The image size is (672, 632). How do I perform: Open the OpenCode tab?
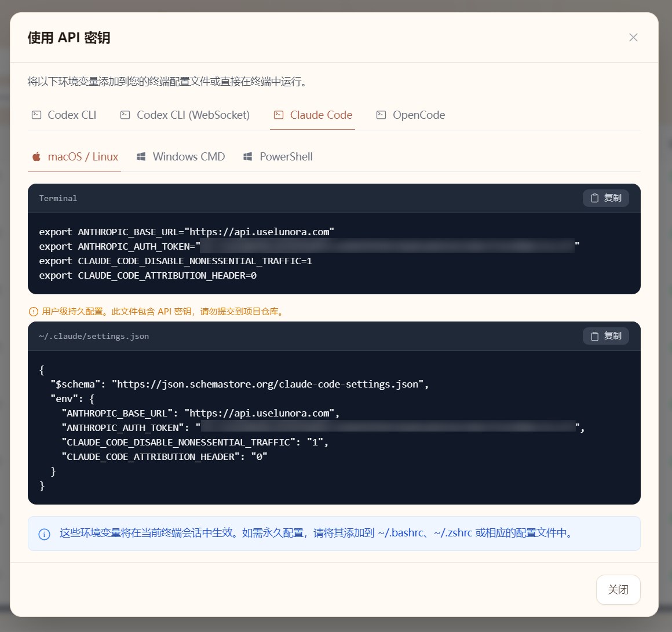[x=411, y=115]
